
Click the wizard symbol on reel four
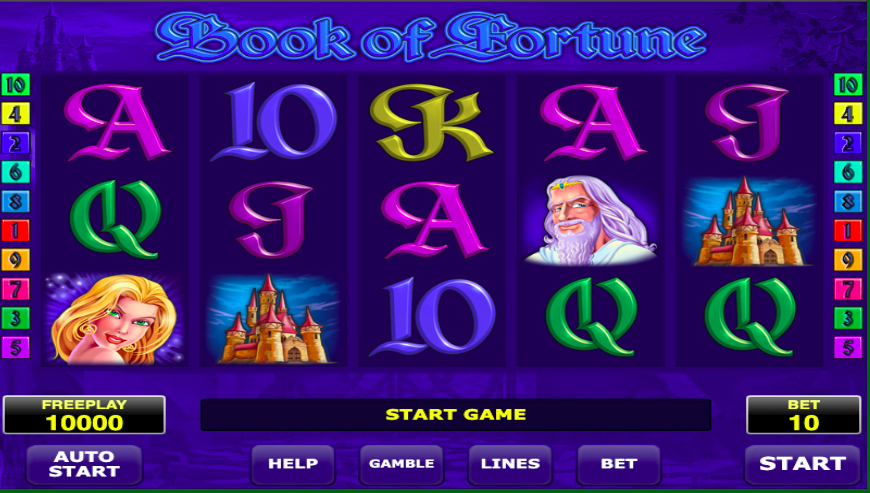(x=591, y=220)
